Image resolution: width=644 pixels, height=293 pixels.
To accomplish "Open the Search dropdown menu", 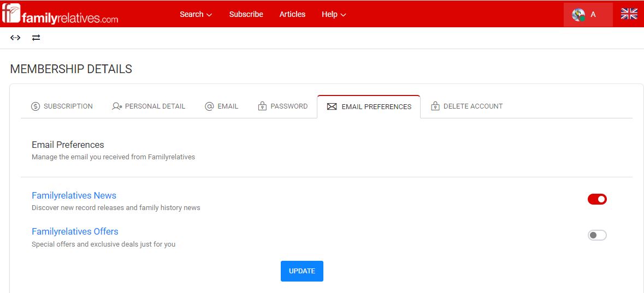I will (x=196, y=14).
